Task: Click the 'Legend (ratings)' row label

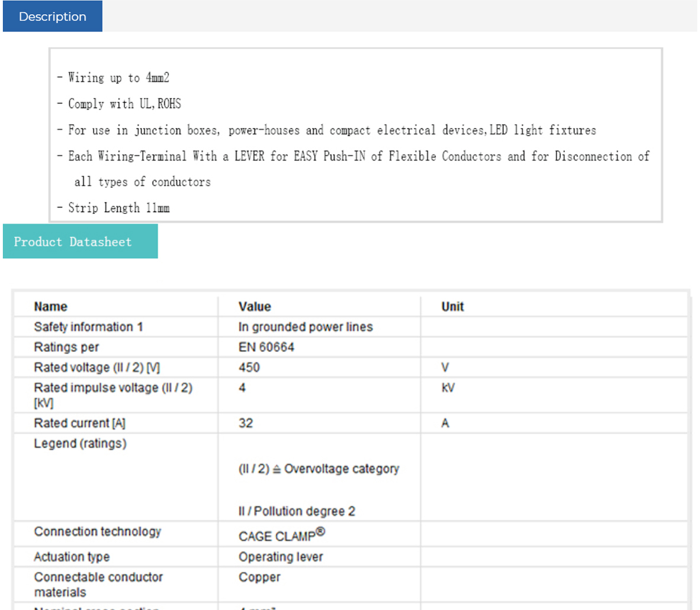Action: coord(80,444)
